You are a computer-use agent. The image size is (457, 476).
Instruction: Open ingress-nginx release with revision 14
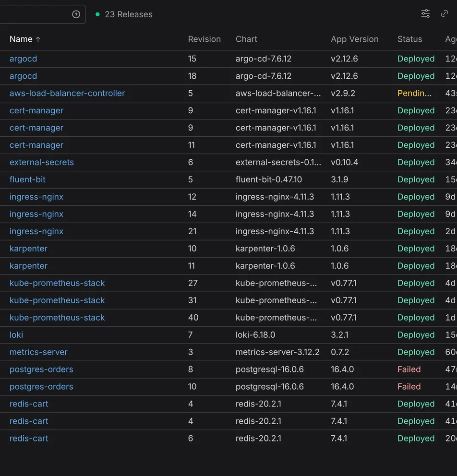point(36,214)
